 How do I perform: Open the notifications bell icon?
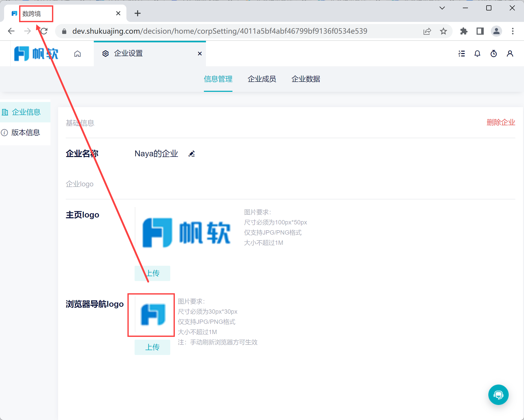pyautogui.click(x=477, y=54)
